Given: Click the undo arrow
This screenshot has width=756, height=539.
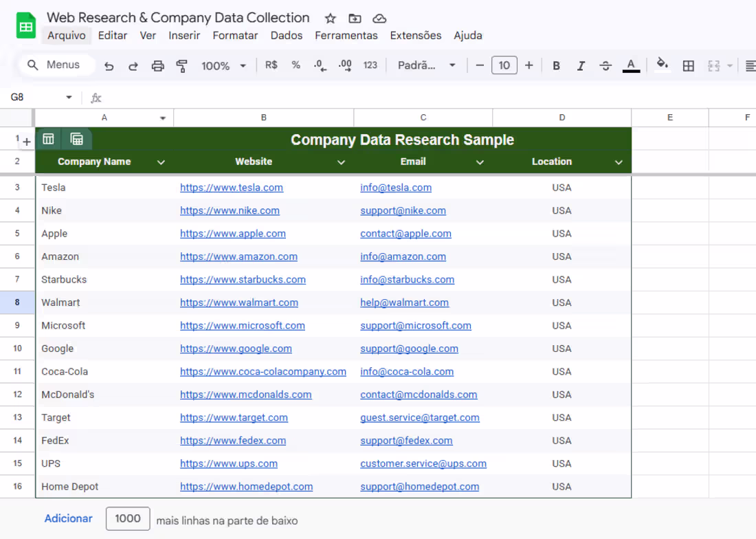Looking at the screenshot, I should point(109,65).
